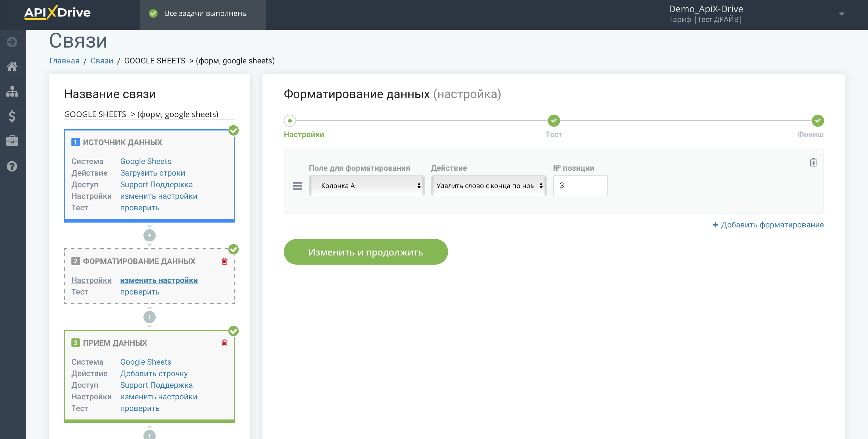Image resolution: width=868 pixels, height=439 pixels.
Task: Open the connections sitemap icon in sidebar
Action: coord(12,91)
